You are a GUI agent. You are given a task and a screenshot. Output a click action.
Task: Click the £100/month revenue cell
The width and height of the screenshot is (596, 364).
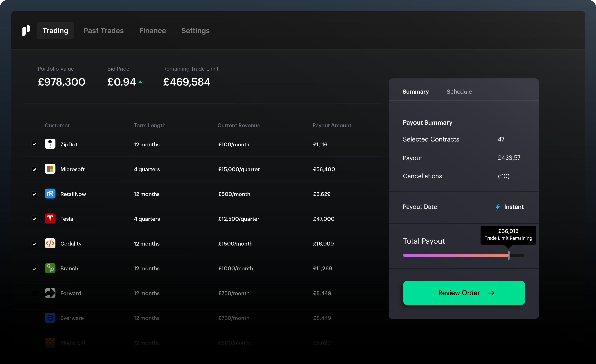(x=234, y=144)
